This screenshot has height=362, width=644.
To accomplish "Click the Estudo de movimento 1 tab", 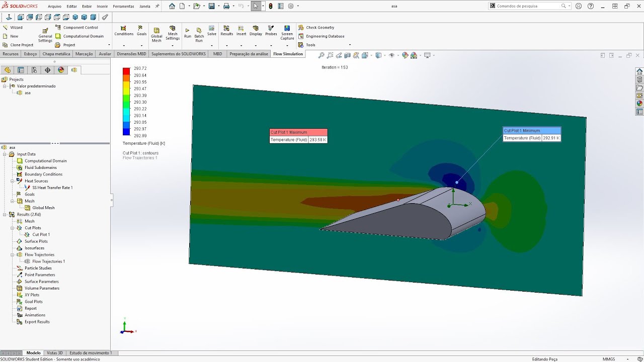I will pos(91,353).
